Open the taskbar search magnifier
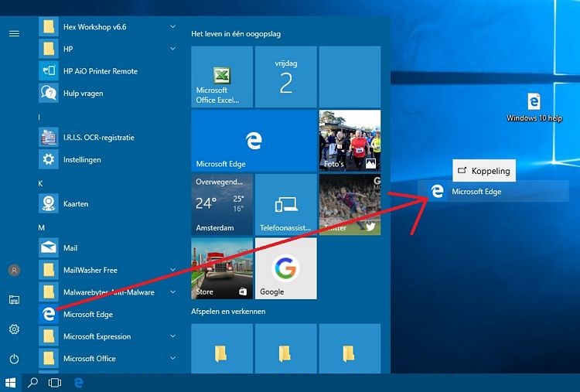This screenshot has height=392, width=580. pos(32,383)
